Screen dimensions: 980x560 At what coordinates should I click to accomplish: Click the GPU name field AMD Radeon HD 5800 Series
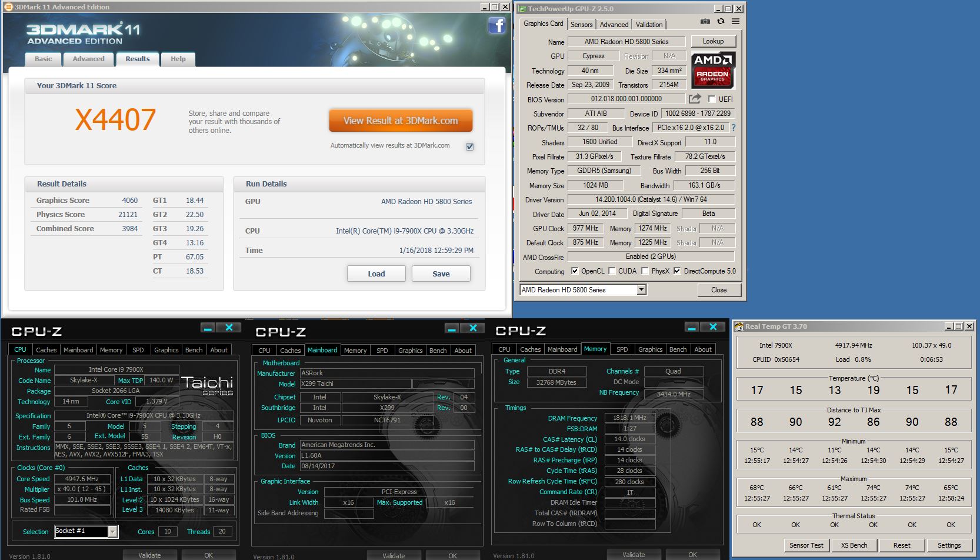click(x=626, y=42)
